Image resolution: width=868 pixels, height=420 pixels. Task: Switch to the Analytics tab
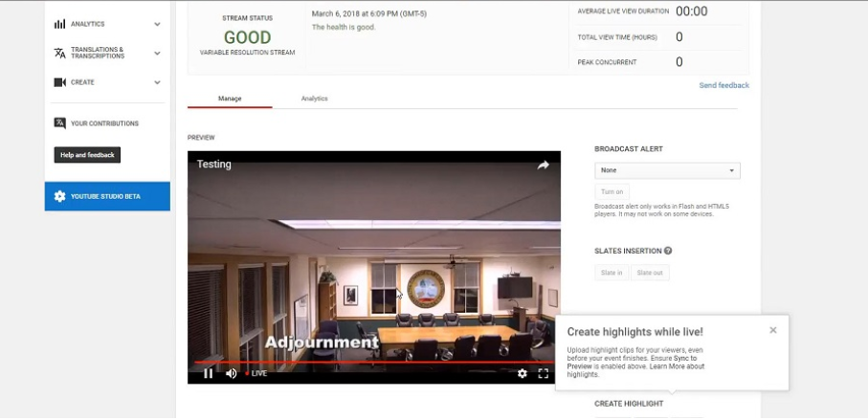[x=315, y=99]
